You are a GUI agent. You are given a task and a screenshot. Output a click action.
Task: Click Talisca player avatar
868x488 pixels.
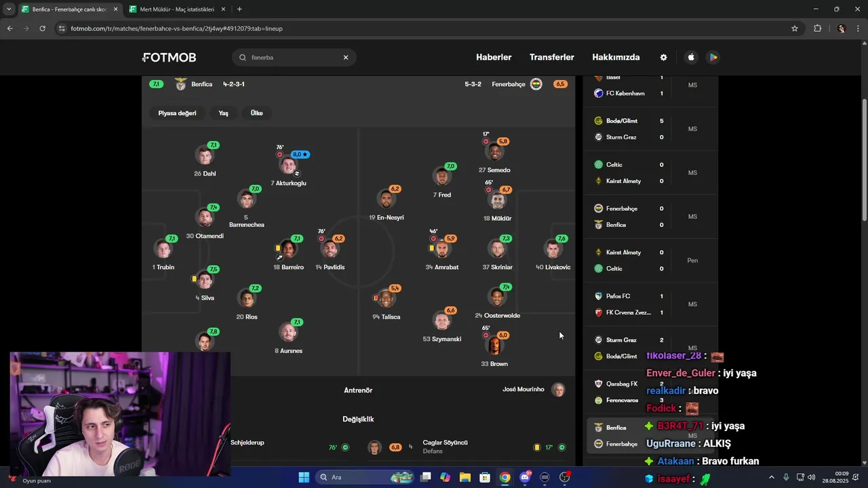point(386,298)
